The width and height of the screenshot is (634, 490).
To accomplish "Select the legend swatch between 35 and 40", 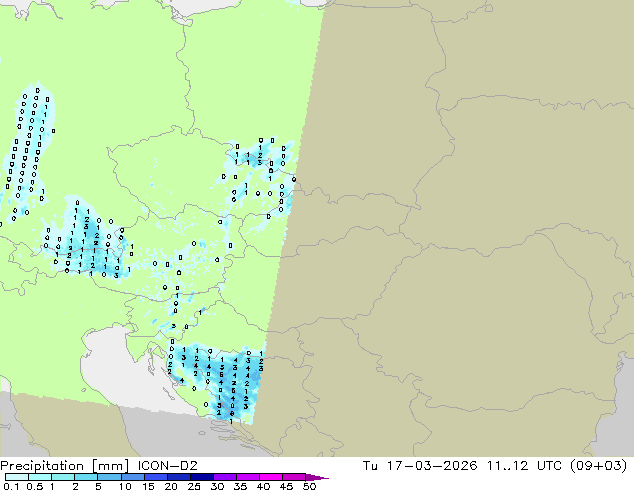I will pyautogui.click(x=247, y=477).
